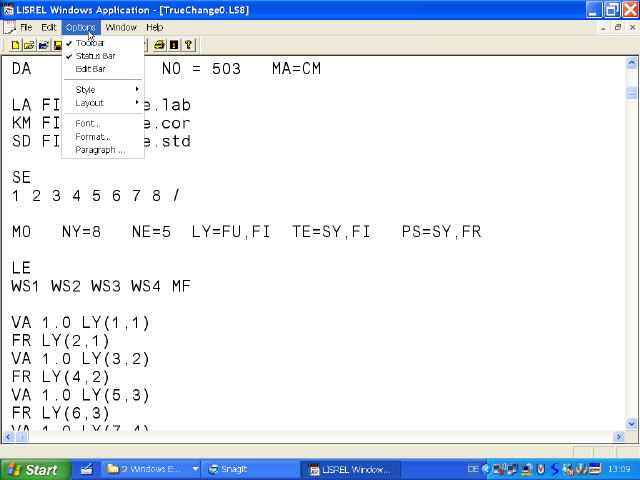Click the show desktop icon in quick launch

tap(86, 469)
